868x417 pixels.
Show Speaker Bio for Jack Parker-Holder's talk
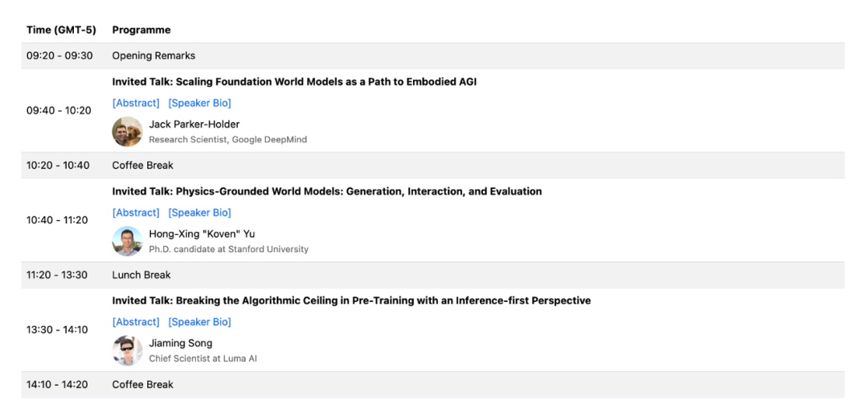click(x=199, y=103)
